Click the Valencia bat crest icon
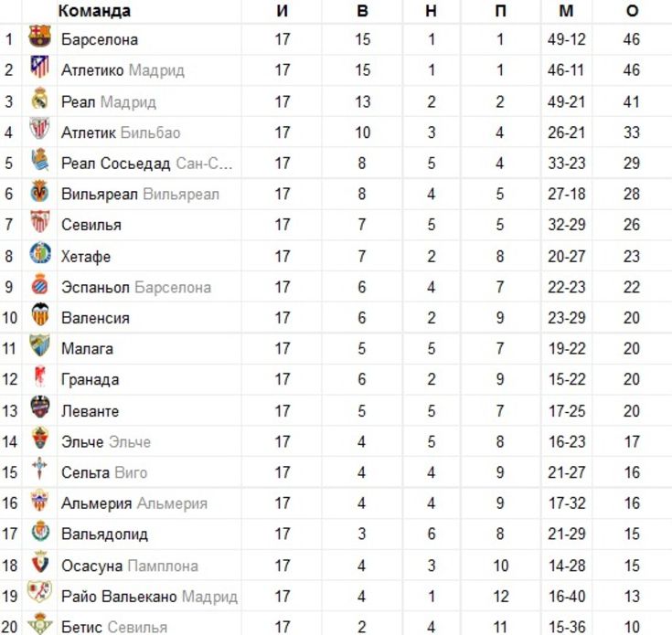This screenshot has height=635, width=672. coord(40,314)
